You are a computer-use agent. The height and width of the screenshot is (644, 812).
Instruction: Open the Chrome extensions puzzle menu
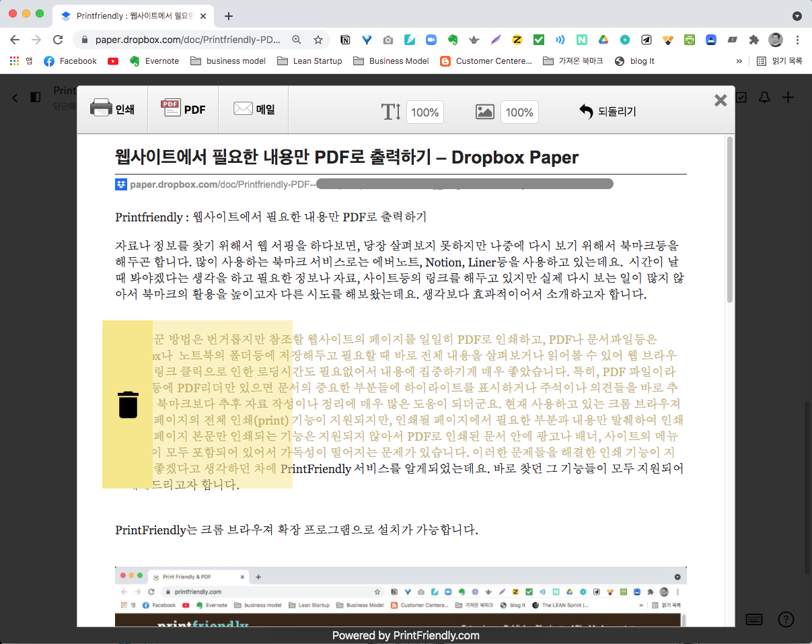coord(753,40)
